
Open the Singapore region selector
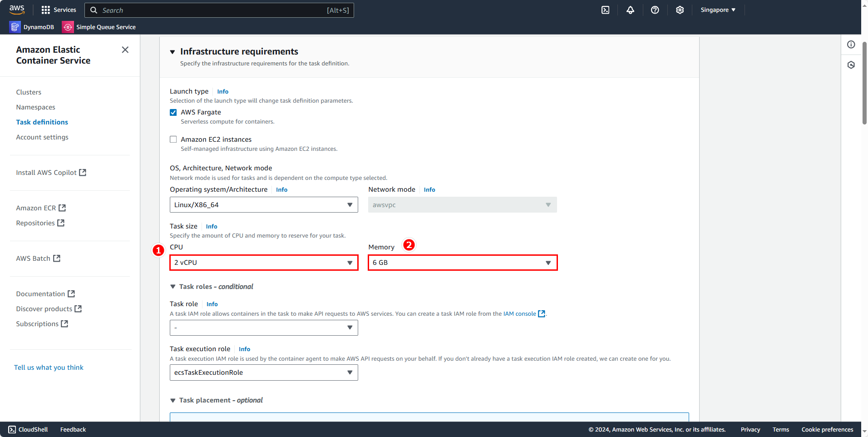(x=718, y=10)
